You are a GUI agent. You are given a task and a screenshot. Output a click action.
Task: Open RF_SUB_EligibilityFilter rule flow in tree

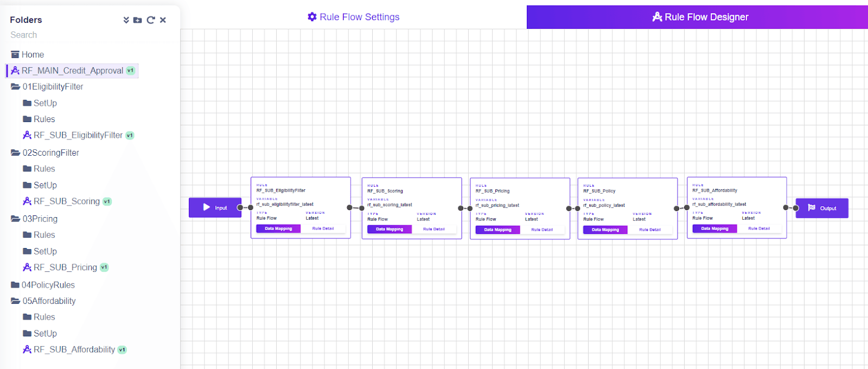73,136
